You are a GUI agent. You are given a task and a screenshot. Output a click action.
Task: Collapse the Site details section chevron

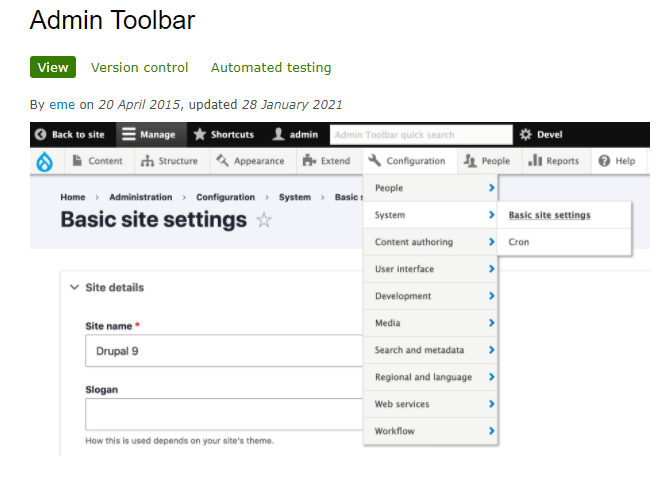(74, 287)
